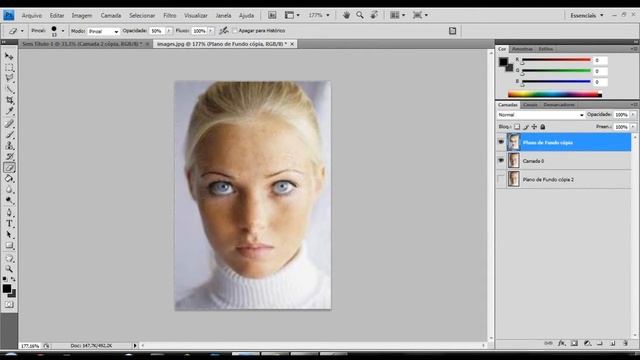Viewport: 640px width, 360px height.
Task: Open the Janela menu
Action: coord(223,16)
